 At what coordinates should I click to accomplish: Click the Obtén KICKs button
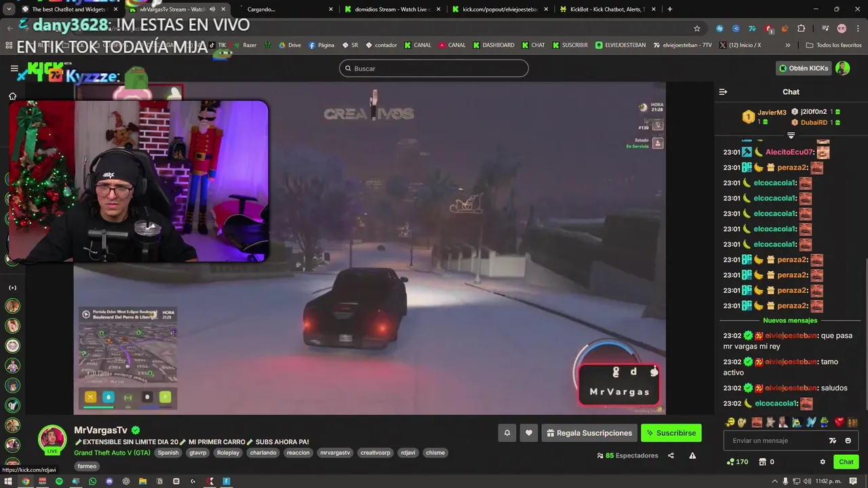coord(804,68)
